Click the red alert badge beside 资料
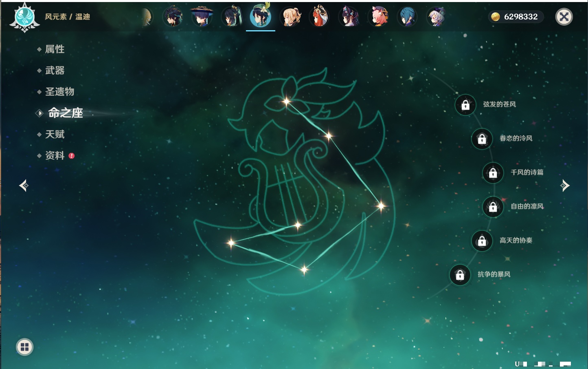This screenshot has height=369, width=588. pos(72,156)
